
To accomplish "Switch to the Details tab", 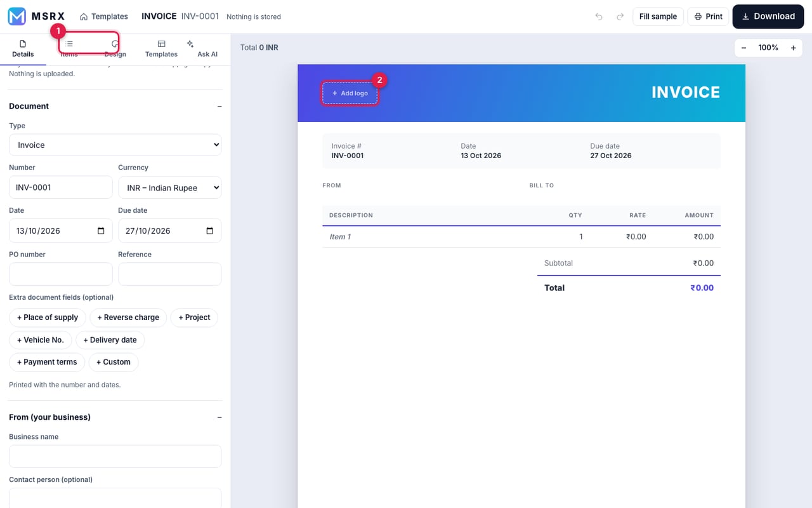I will (23, 49).
